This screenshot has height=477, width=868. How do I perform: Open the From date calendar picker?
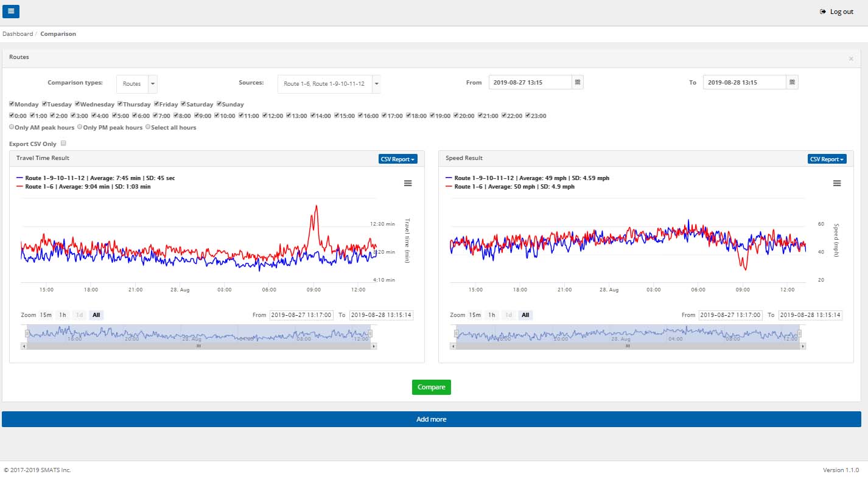(578, 82)
